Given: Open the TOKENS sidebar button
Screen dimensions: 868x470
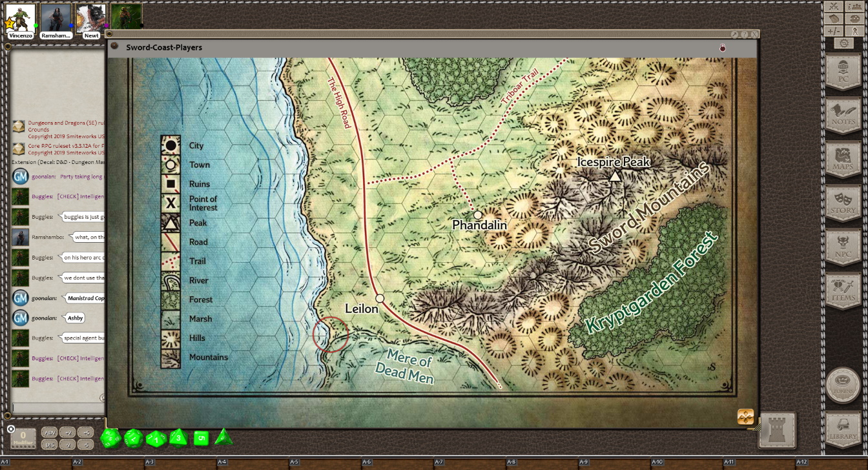Looking at the screenshot, I should point(843,385).
